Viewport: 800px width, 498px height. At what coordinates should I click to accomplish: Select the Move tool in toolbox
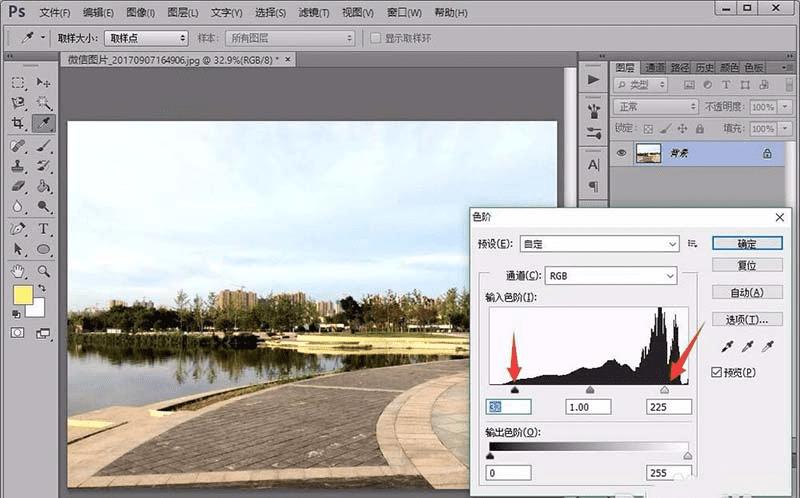[43, 81]
